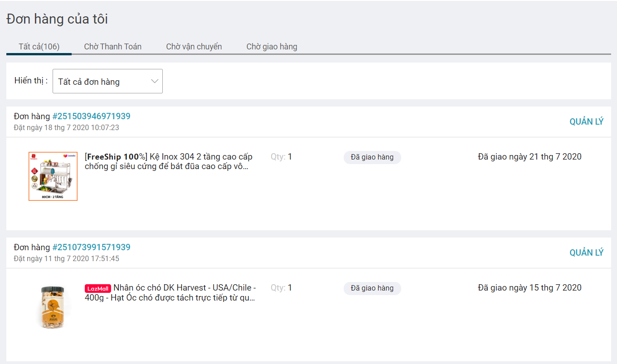Viewport: 617px width, 364px height.
Task: Select the Tất cả(106) tab
Action: [x=39, y=47]
